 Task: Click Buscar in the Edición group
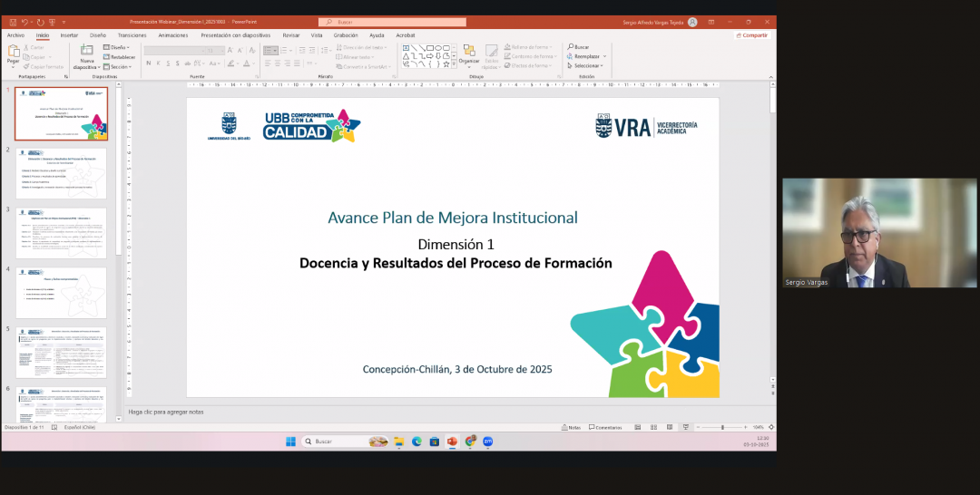(578, 47)
